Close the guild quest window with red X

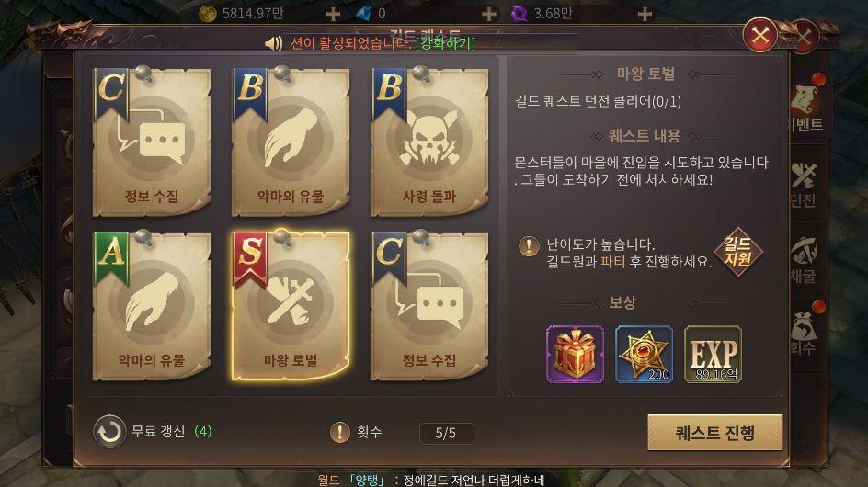[x=760, y=36]
